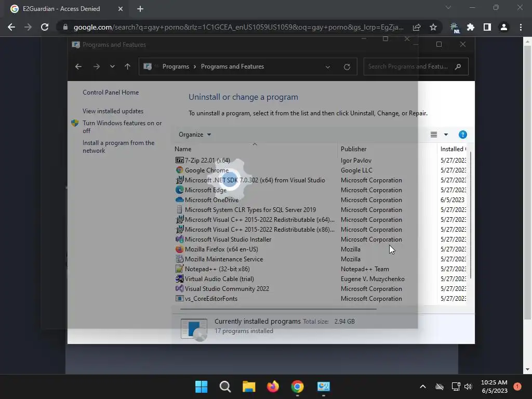Open Install a program from the network
Screen dimensions: 532x399
point(118,147)
